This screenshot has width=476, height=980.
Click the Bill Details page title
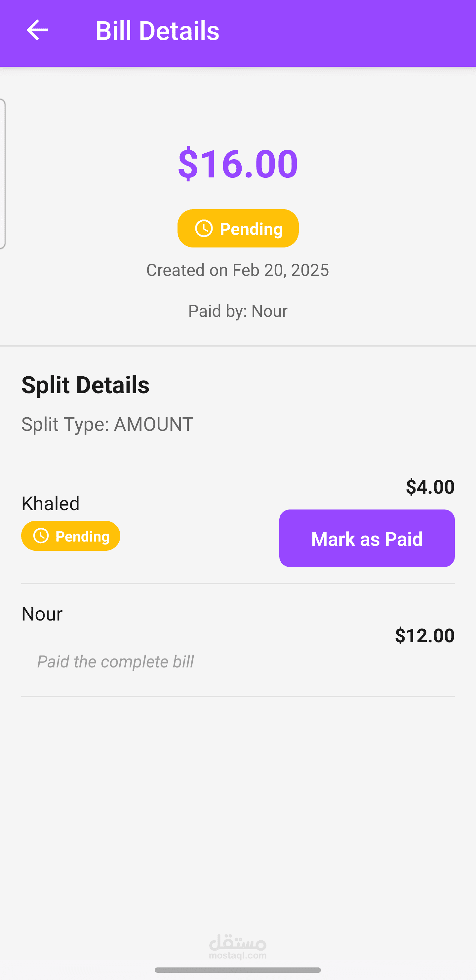[157, 30]
